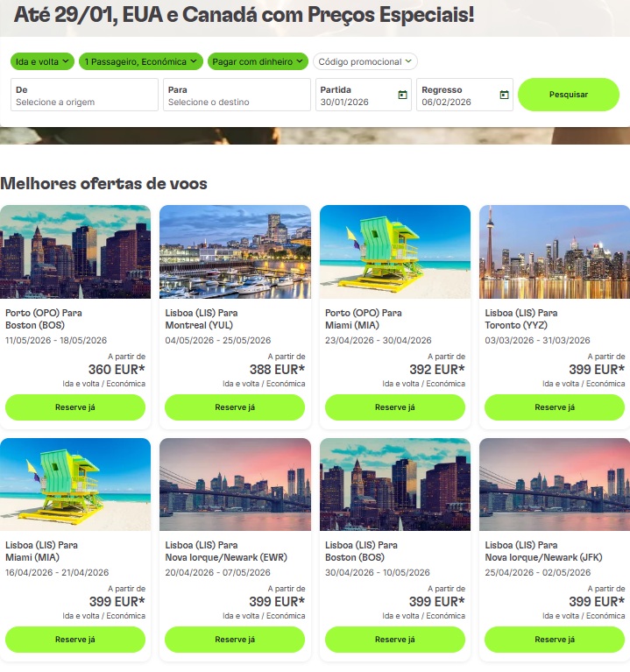Open the Toronto skyline offer photo
Image resolution: width=630 pixels, height=672 pixels.
[555, 251]
